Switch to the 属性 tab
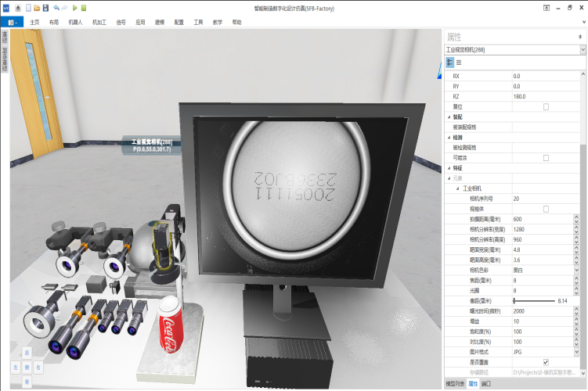588x391 pixels. pyautogui.click(x=473, y=383)
